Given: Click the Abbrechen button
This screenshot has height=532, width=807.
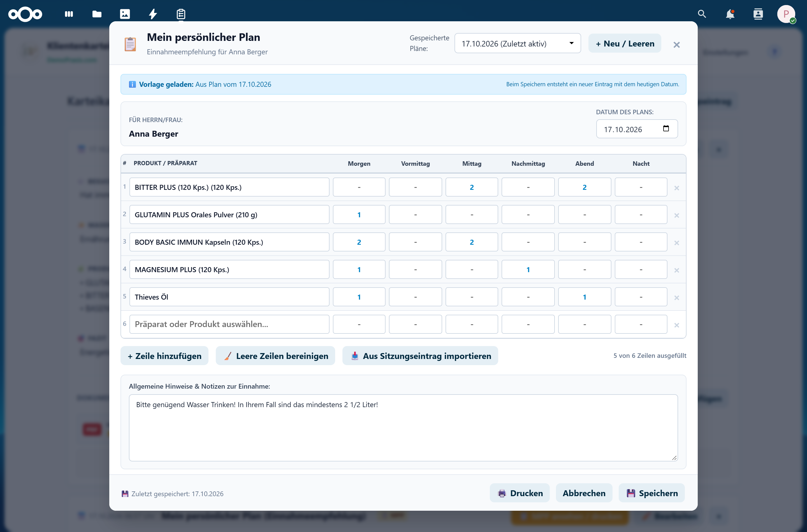Looking at the screenshot, I should [x=584, y=493].
